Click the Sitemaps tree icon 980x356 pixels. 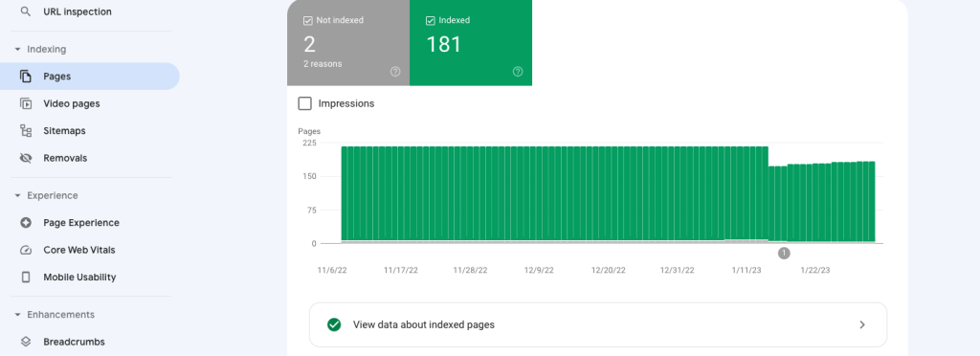click(26, 130)
